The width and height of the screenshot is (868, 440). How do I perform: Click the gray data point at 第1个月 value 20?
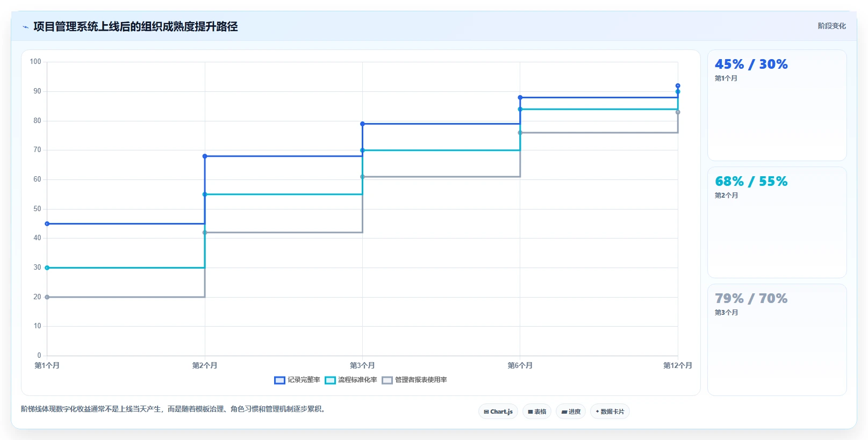point(47,297)
